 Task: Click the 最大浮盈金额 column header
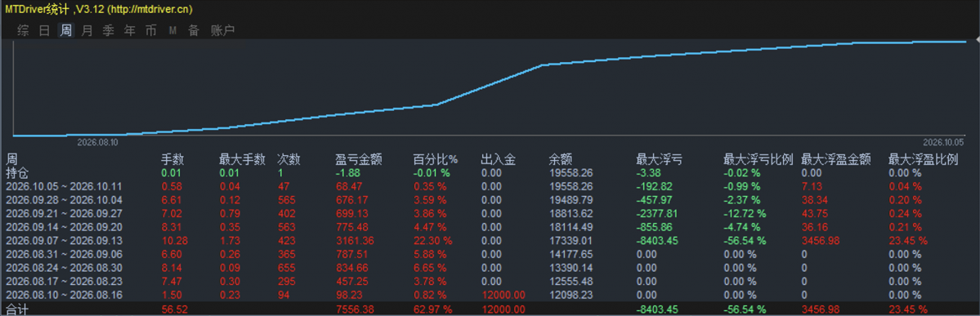tap(835, 159)
